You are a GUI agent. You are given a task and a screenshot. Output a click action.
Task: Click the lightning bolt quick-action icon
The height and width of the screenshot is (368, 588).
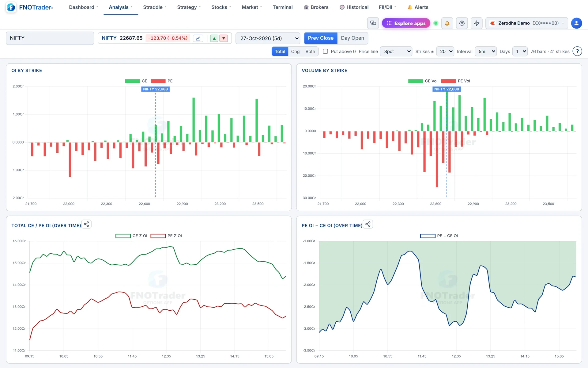477,23
